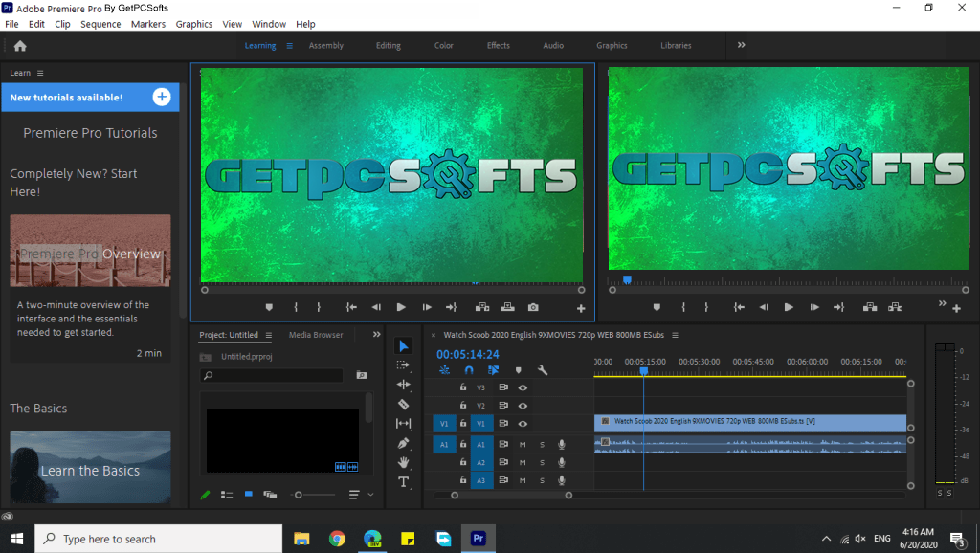The height and width of the screenshot is (553, 980).
Task: Step forward one frame in Program monitor
Action: click(x=814, y=307)
